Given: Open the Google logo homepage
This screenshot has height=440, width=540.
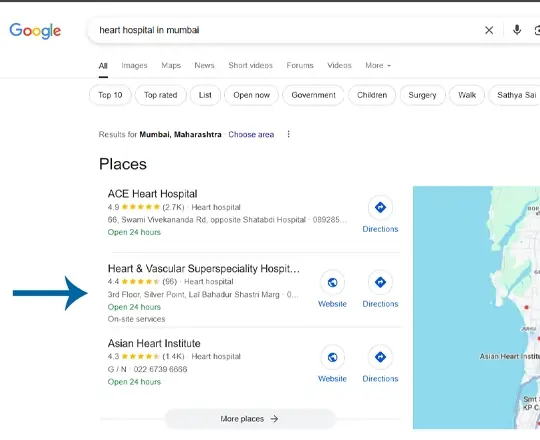Looking at the screenshot, I should click(35, 31).
